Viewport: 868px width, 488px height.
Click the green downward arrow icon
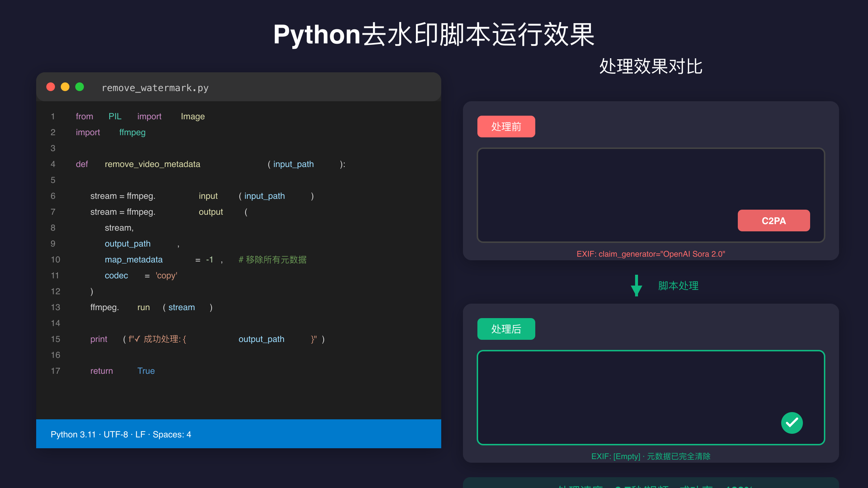tap(636, 286)
